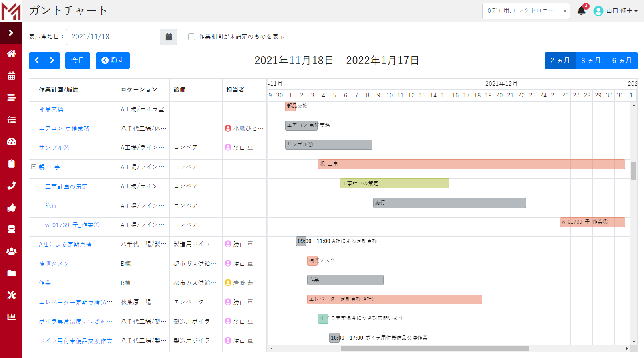Open the phone icon in the sidebar
The height and width of the screenshot is (358, 644).
[x=11, y=186]
